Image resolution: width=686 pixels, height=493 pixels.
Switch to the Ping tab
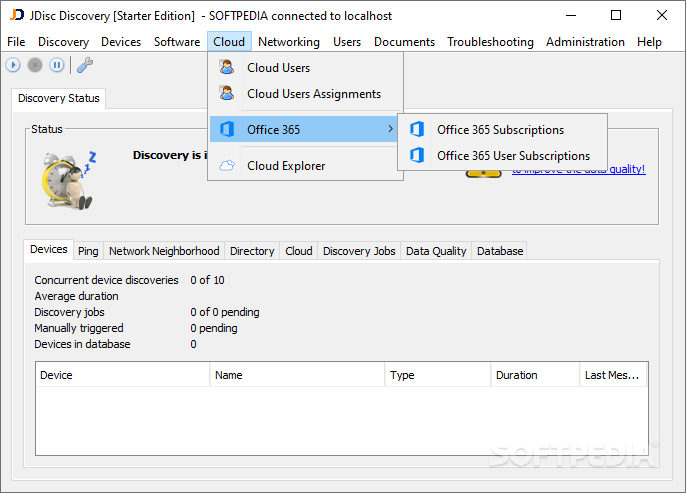coord(88,251)
